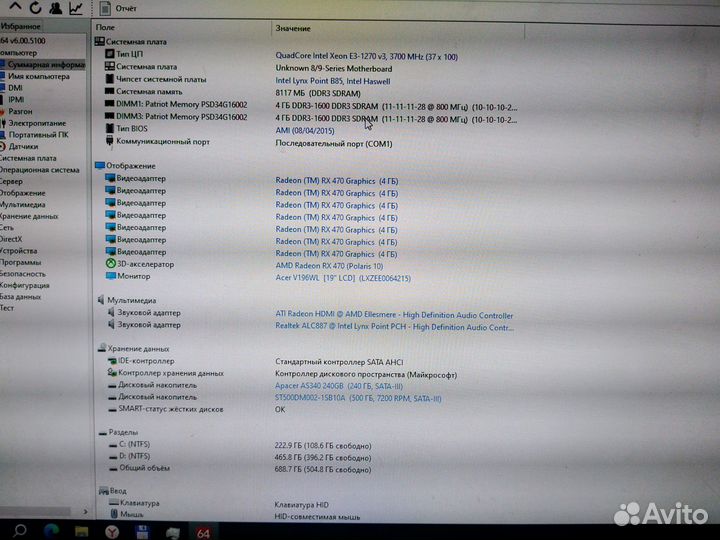720x540 pixels.
Task: Click ATI Radeon HDMI audio controller link
Action: 394,315
